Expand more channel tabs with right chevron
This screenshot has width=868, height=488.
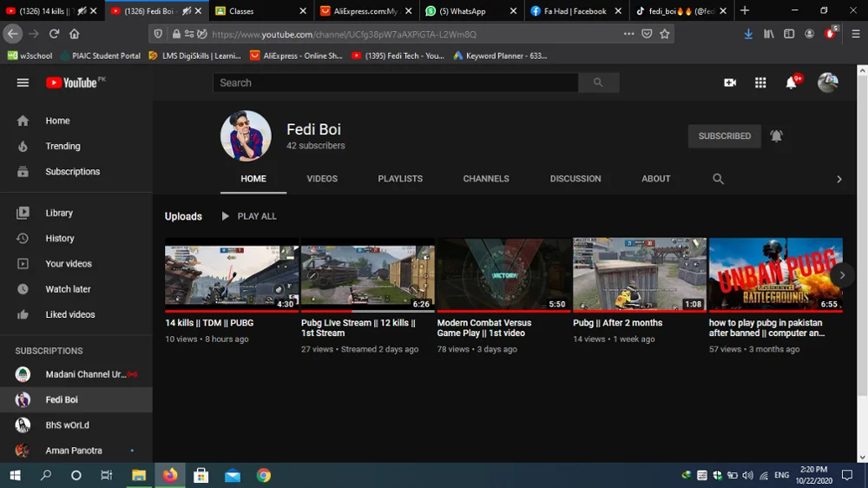tap(839, 180)
